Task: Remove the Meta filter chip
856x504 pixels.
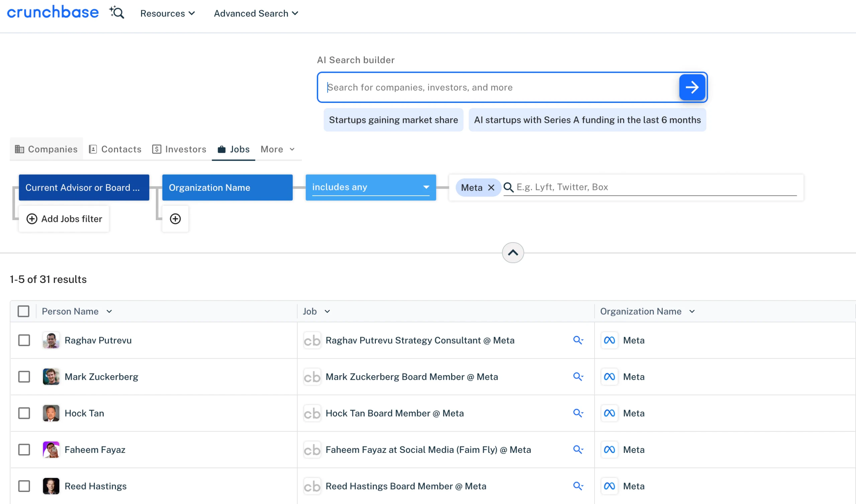Action: (491, 187)
